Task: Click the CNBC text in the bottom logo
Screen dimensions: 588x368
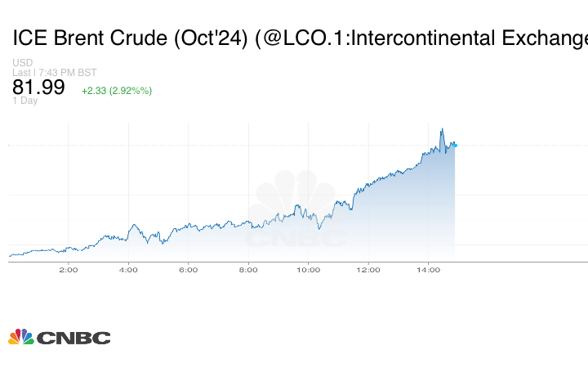Action: point(73,338)
